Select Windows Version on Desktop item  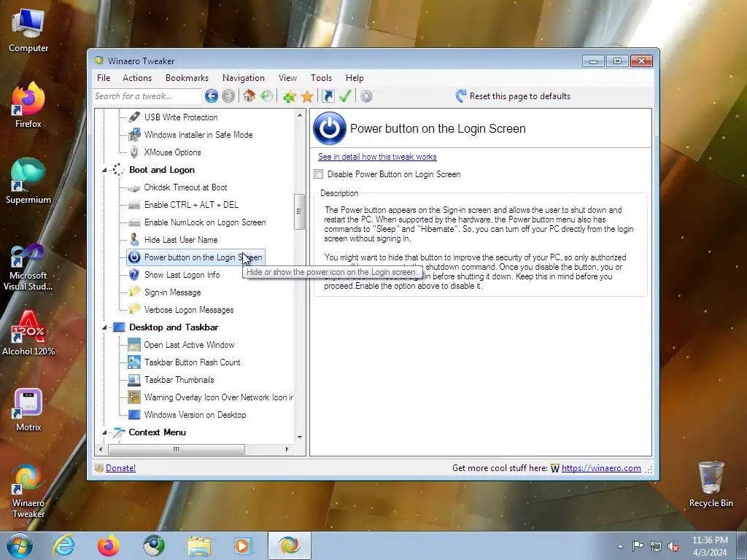coord(196,415)
